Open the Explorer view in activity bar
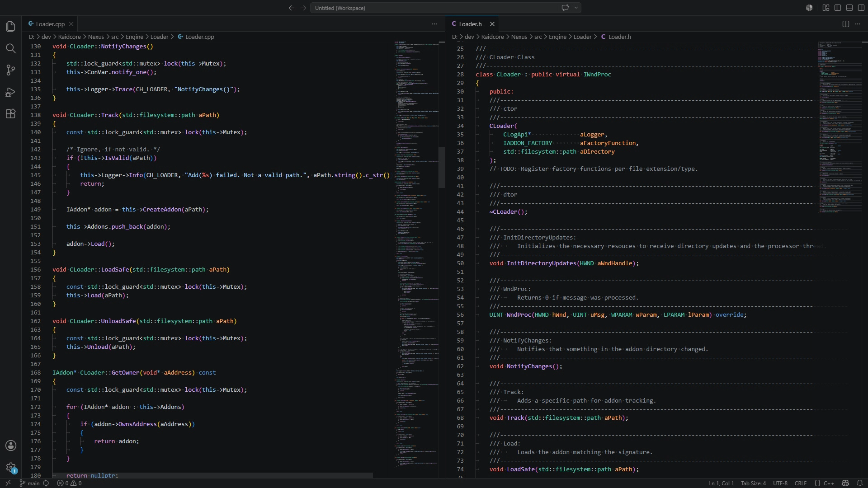The width and height of the screenshot is (868, 488). pyautogui.click(x=11, y=27)
